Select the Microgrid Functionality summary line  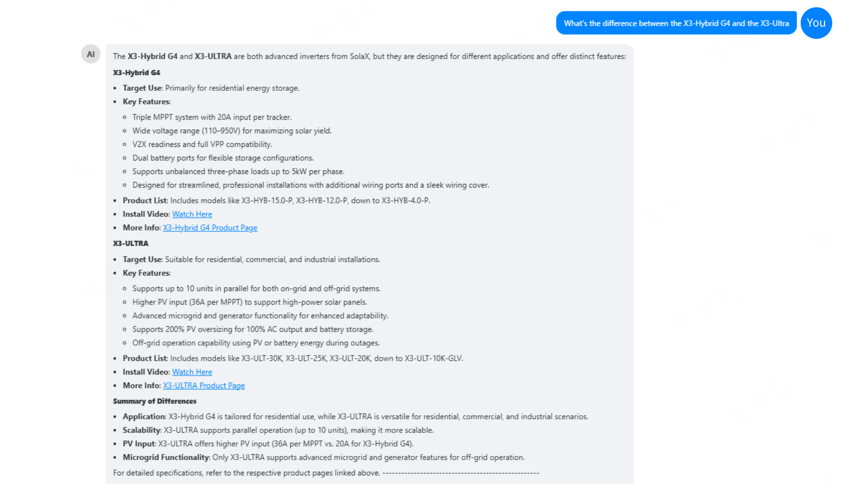coord(323,457)
